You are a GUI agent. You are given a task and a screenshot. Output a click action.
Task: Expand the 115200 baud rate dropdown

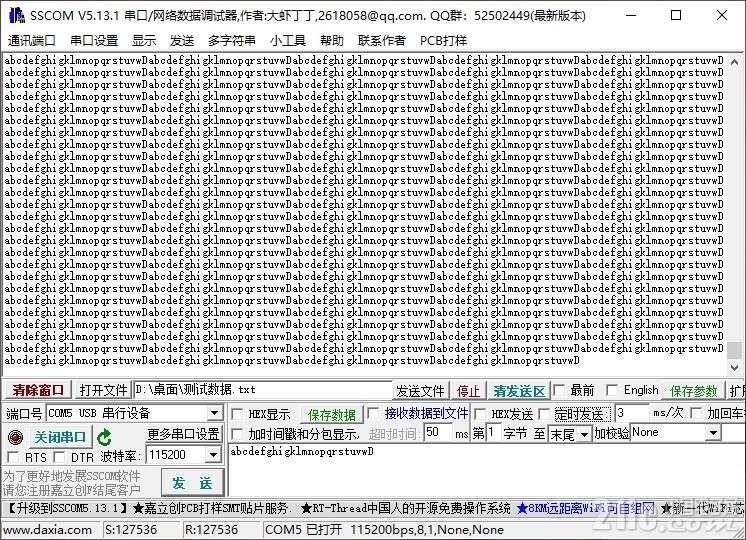click(x=214, y=455)
